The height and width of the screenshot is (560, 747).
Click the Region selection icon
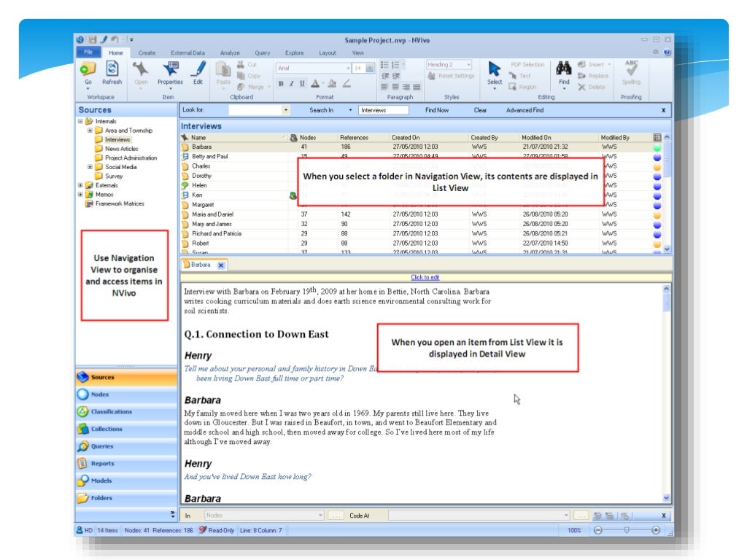click(513, 87)
